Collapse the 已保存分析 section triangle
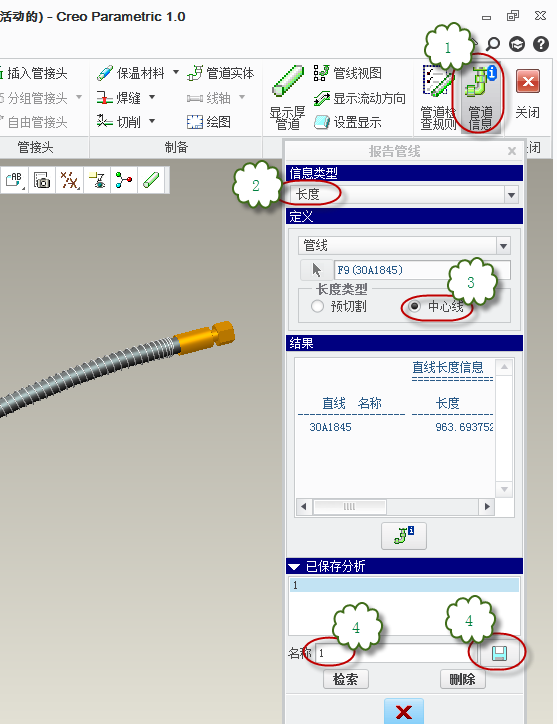 click(294, 567)
